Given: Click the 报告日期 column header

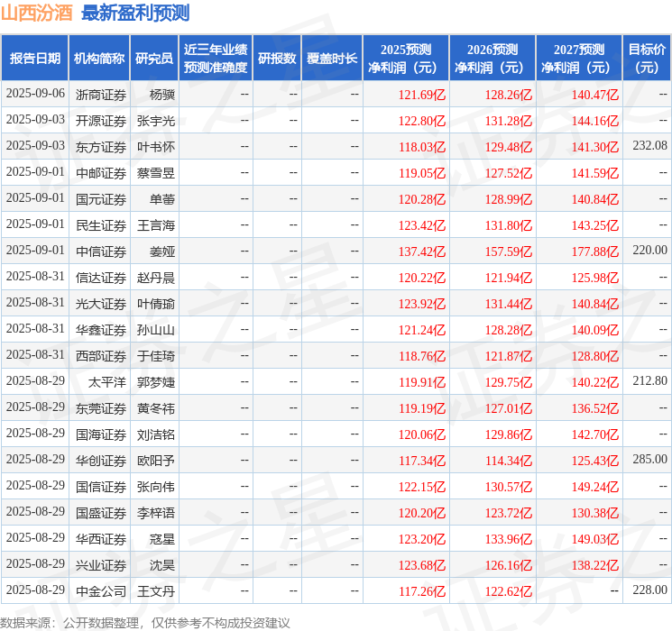Looking at the screenshot, I should tap(34, 59).
